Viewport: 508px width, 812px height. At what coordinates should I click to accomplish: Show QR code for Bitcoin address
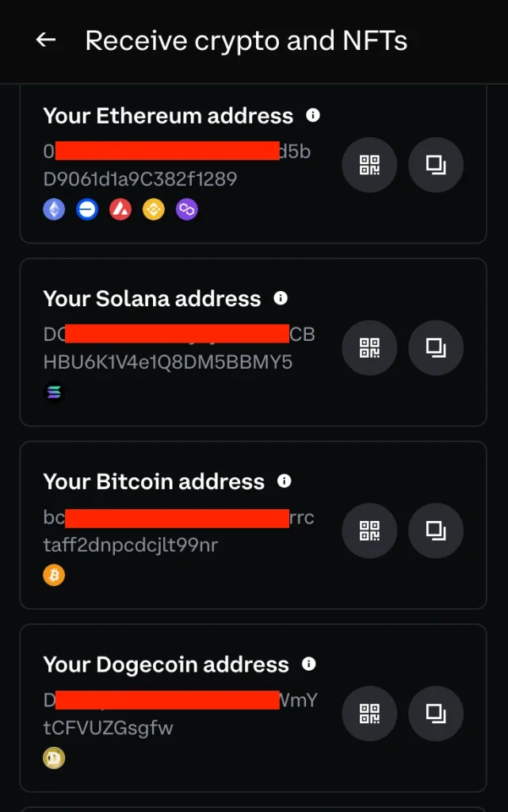[369, 530]
